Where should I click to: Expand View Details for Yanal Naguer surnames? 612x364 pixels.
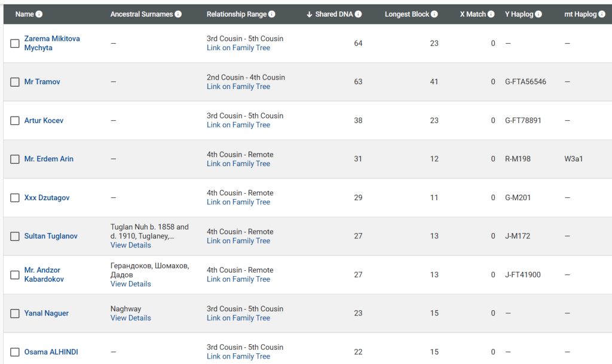(x=130, y=318)
